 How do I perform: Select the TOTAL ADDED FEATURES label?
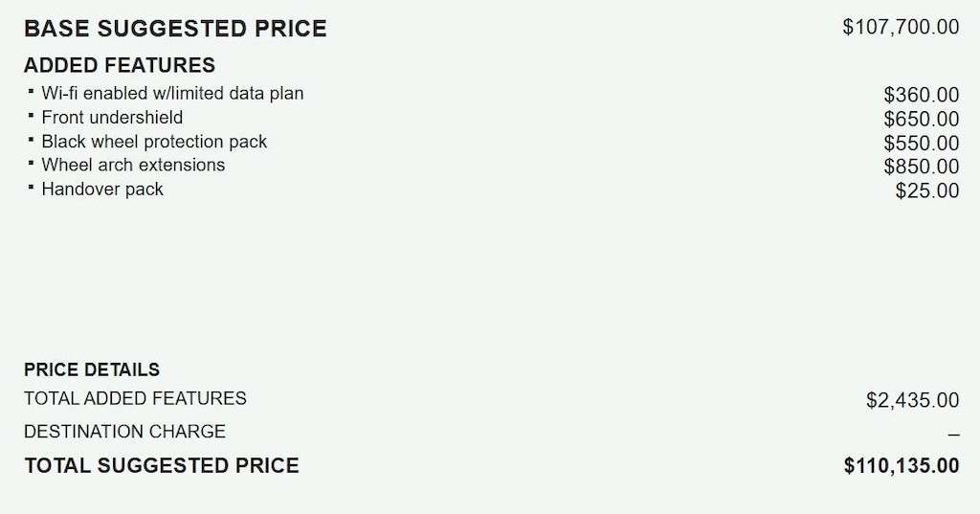coord(135,398)
